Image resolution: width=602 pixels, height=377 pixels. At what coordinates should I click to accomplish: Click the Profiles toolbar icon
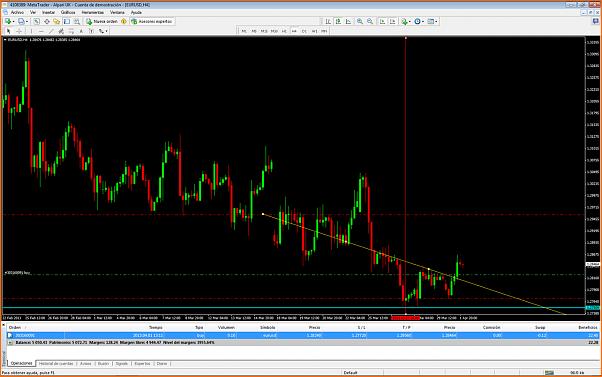21,21
